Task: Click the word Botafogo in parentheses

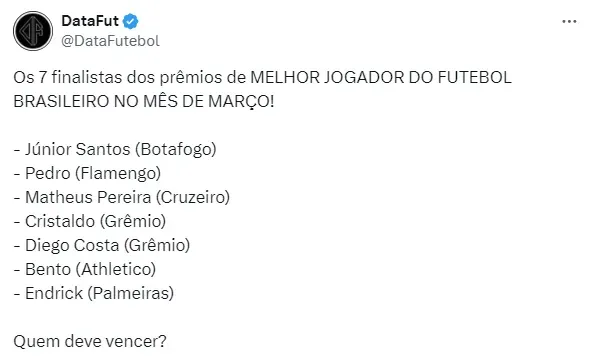Action: [x=176, y=149]
